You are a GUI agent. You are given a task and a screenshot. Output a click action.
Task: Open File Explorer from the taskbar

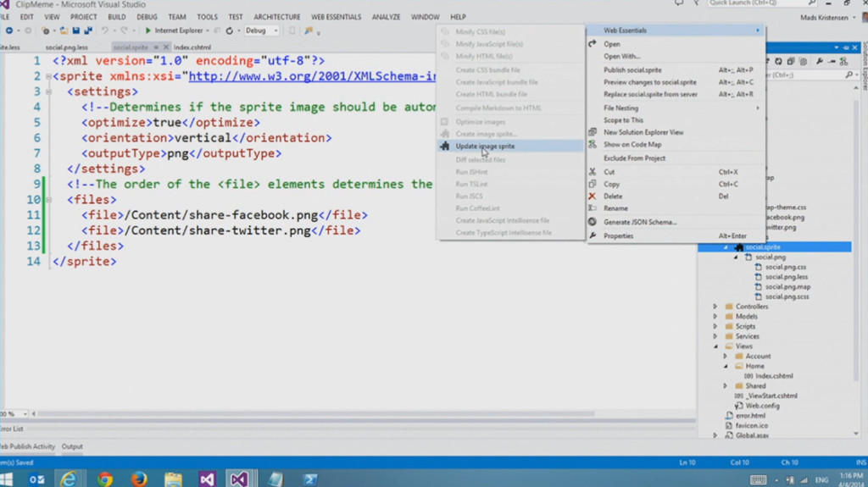coord(173,479)
